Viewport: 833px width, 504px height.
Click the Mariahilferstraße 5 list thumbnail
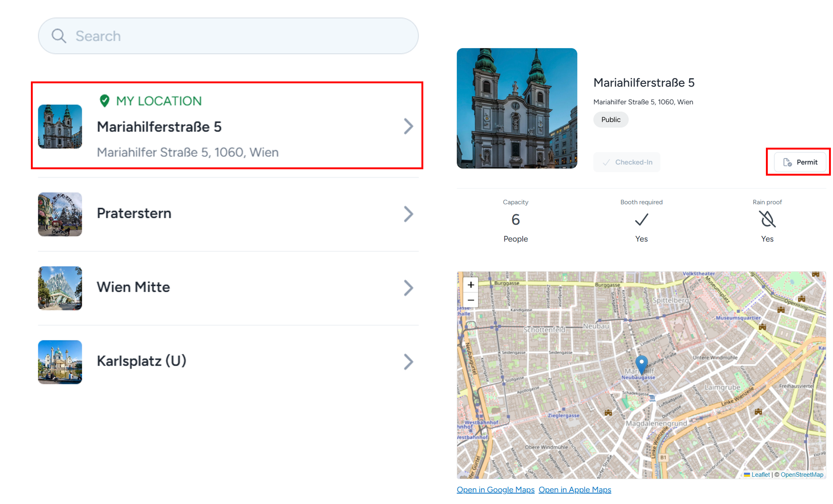click(x=60, y=126)
